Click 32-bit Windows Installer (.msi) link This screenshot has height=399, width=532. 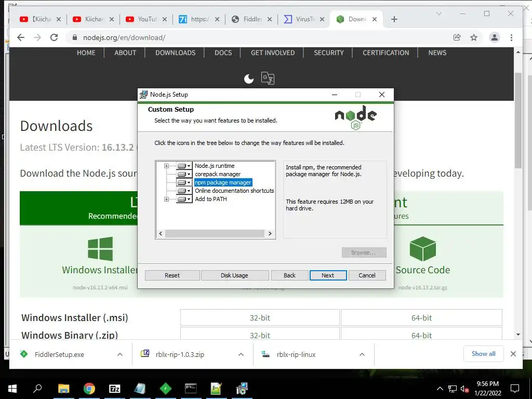point(260,317)
